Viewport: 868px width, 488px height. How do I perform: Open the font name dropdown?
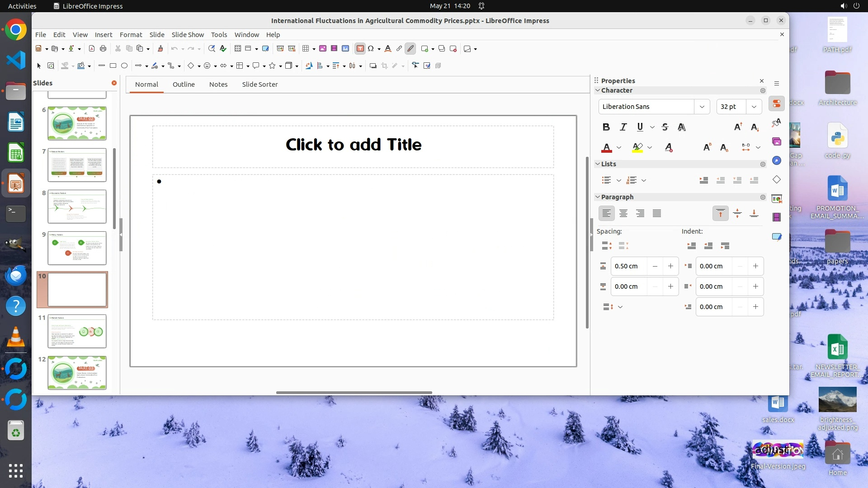coord(702,107)
